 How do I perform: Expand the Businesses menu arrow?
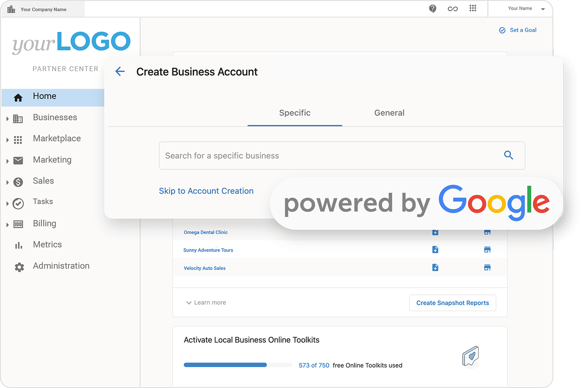[x=8, y=119]
